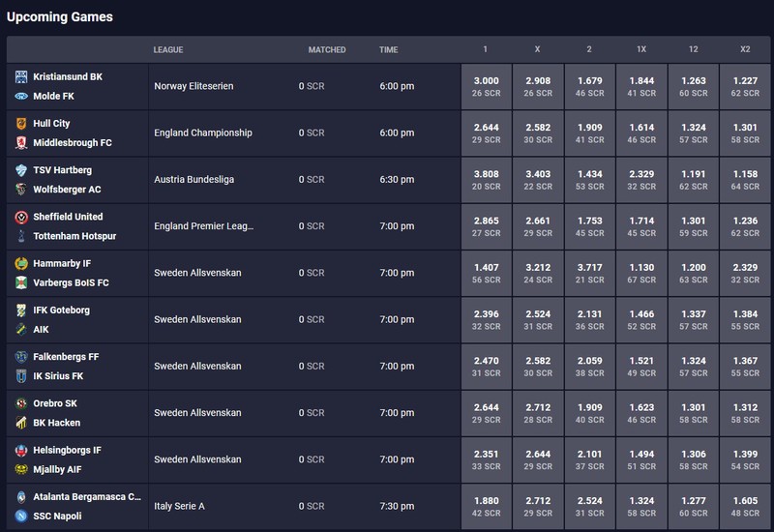The image size is (774, 532).
Task: Sort by the TIME column header
Action: tap(389, 50)
